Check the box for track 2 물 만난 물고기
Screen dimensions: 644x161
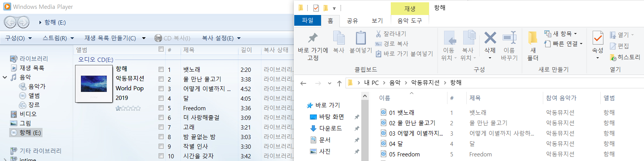161,79
